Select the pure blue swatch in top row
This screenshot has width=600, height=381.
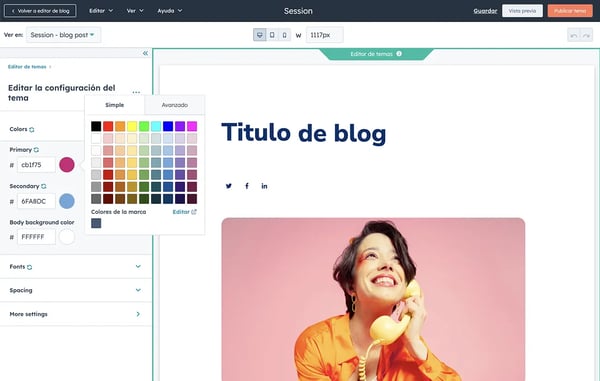168,126
